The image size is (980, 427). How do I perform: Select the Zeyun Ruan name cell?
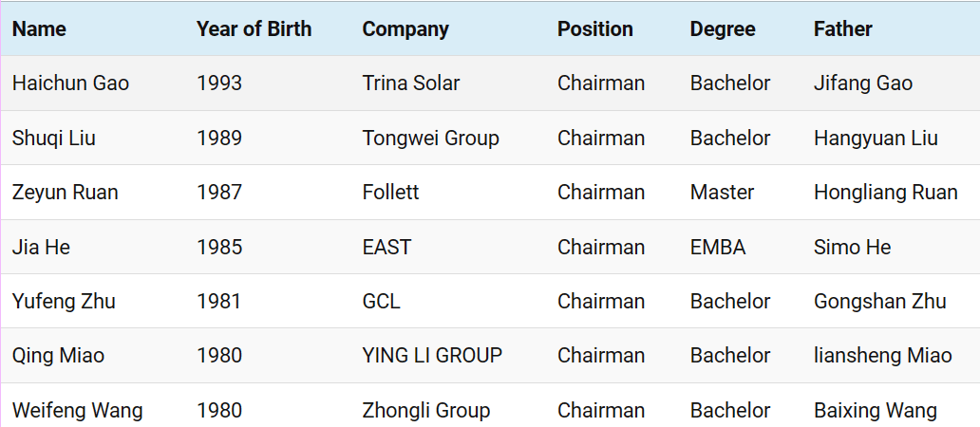[x=65, y=193]
